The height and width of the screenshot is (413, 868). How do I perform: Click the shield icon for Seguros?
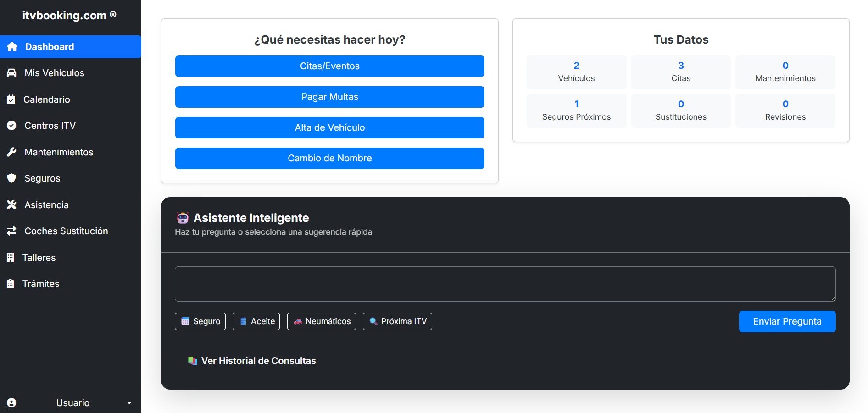click(x=11, y=178)
